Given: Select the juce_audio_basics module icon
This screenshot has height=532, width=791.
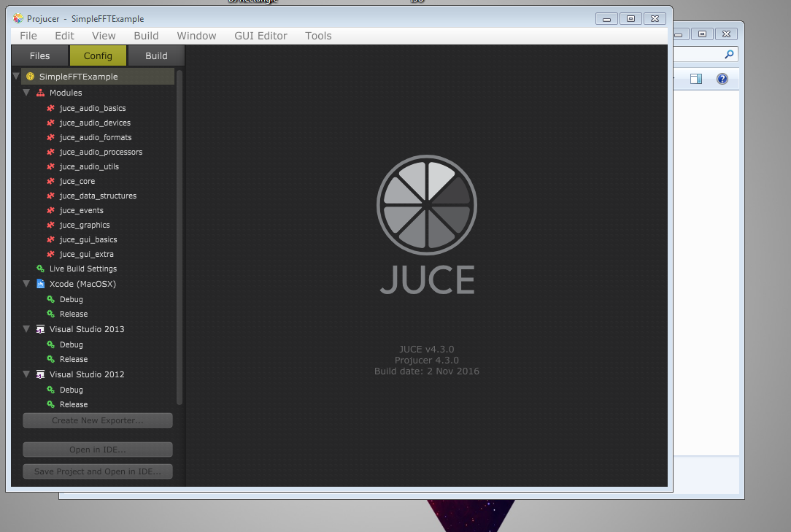Looking at the screenshot, I should (50, 108).
